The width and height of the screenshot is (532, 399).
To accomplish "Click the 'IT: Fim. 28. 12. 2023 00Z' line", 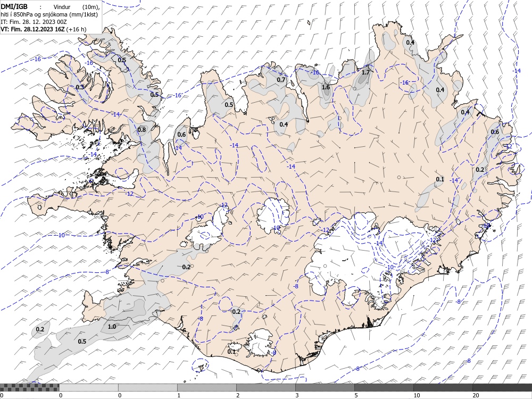I will pyautogui.click(x=34, y=22).
